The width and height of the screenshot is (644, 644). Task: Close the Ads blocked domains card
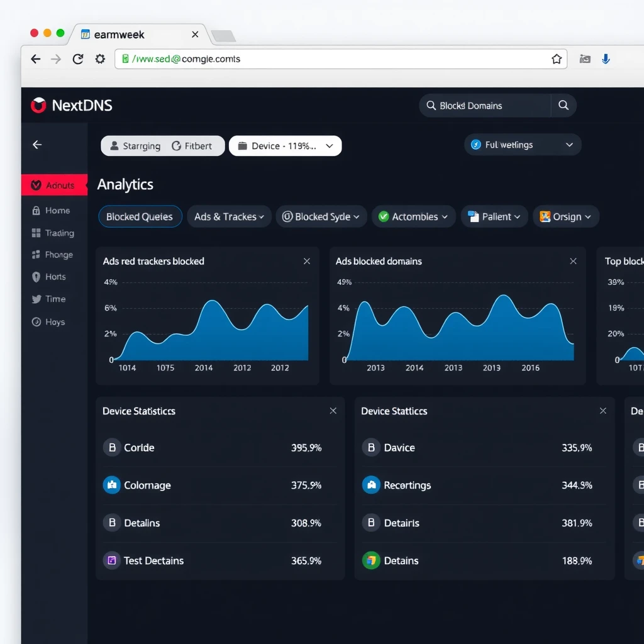[574, 261]
